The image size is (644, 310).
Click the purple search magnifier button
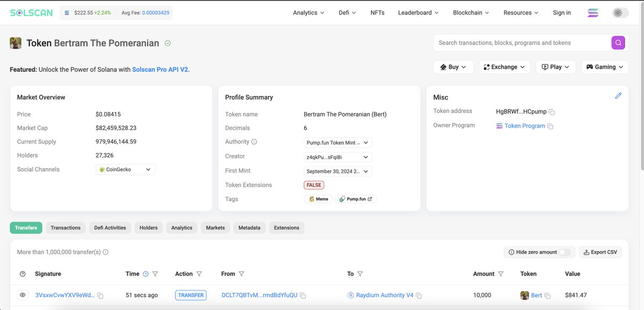click(618, 43)
